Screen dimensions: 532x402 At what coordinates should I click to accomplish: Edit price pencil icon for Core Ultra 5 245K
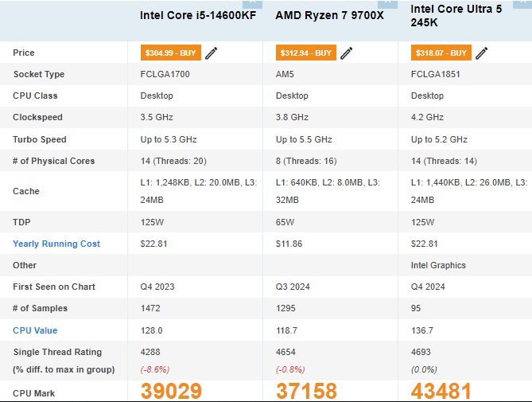481,53
